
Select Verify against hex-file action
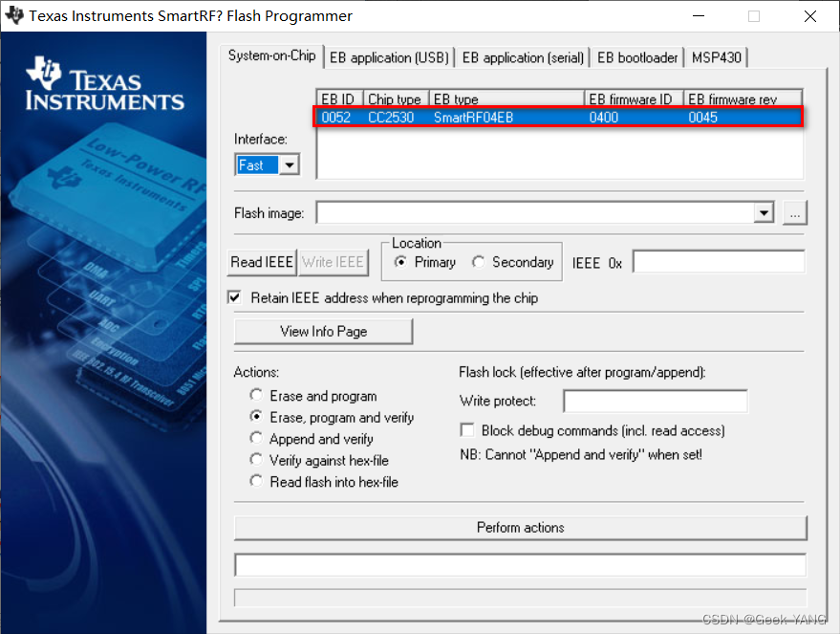click(x=257, y=460)
